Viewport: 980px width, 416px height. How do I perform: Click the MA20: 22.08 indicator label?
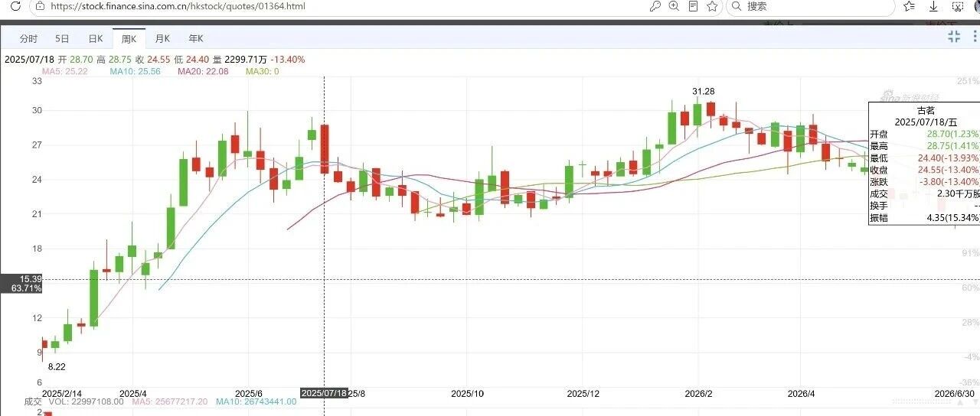point(203,71)
